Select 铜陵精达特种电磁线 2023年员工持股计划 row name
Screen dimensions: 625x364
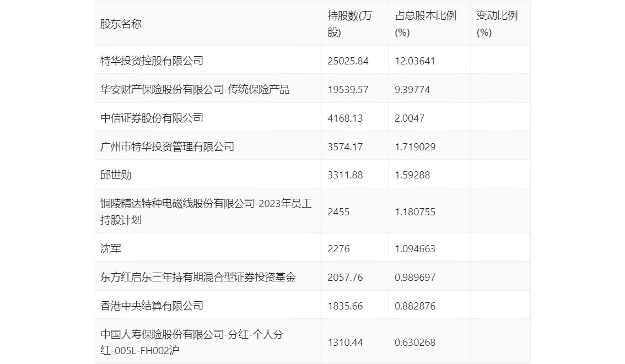coord(206,211)
